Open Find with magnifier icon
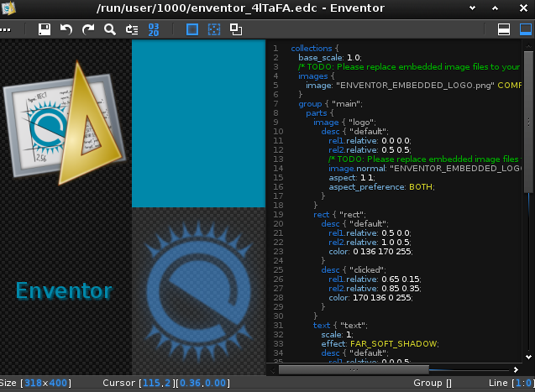Screen dimensions: 535x392 click(x=110, y=29)
